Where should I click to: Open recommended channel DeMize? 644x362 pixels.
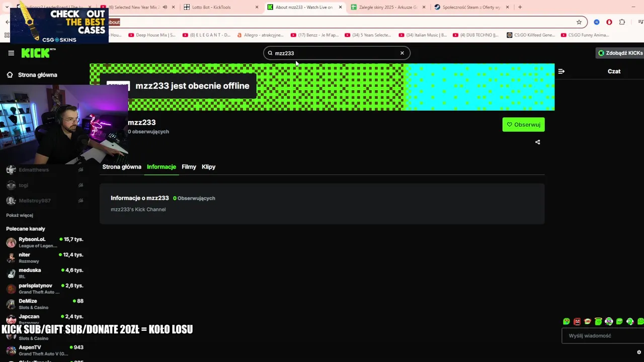44,304
